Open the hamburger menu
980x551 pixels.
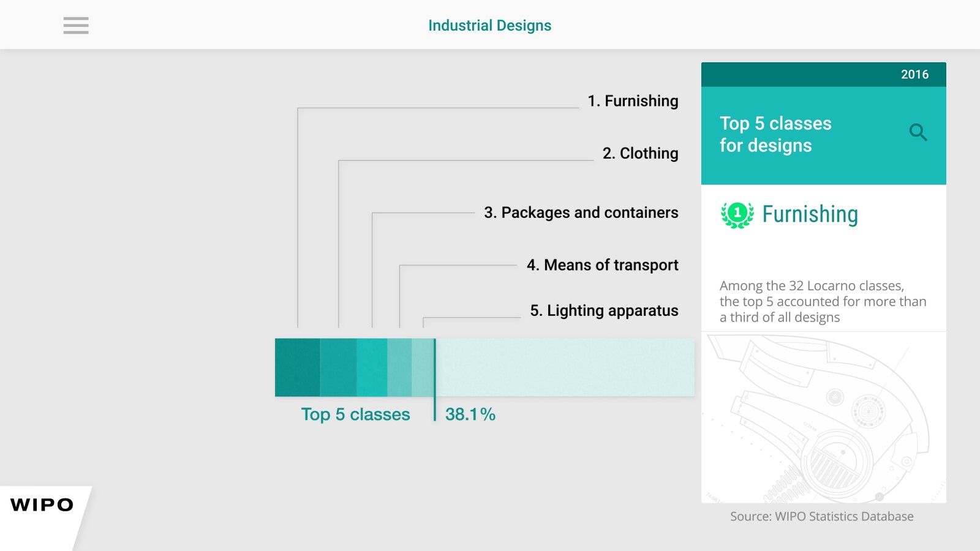pos(76,25)
